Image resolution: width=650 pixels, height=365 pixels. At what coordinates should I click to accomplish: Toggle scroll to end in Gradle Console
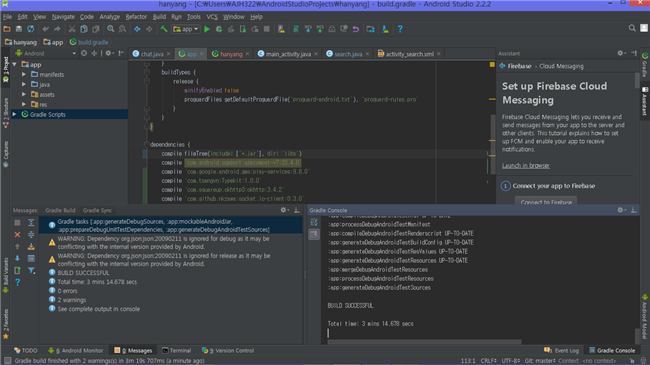(314, 234)
